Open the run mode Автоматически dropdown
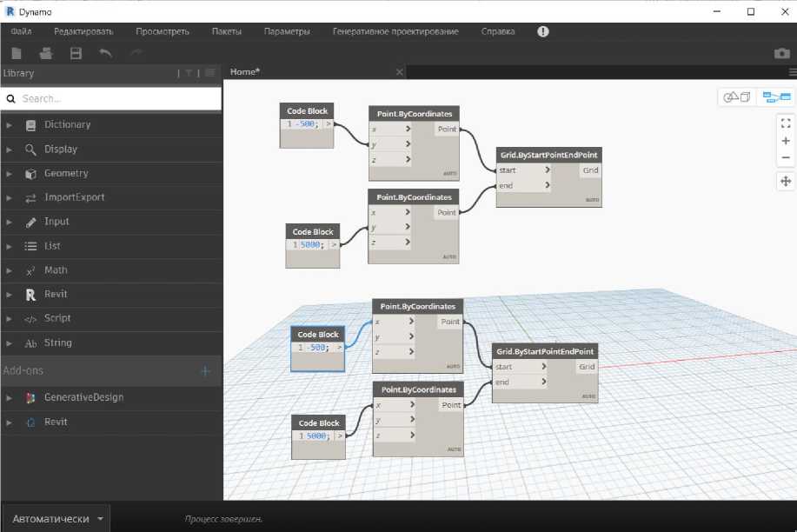The width and height of the screenshot is (797, 532). (56, 519)
